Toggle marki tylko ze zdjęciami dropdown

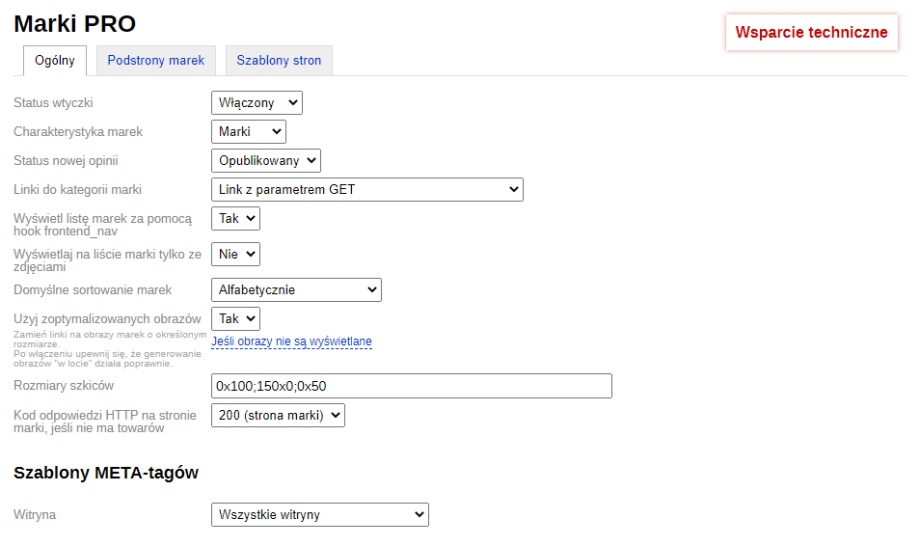(x=236, y=254)
